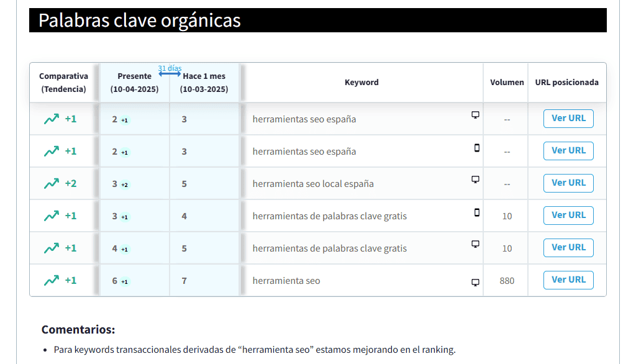Click the Keyword column header

point(361,83)
